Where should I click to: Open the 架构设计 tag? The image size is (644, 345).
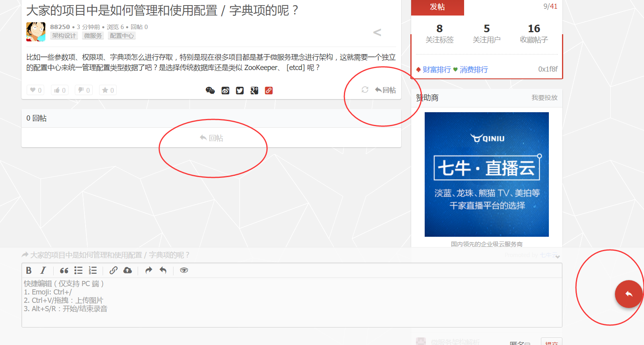(x=64, y=36)
